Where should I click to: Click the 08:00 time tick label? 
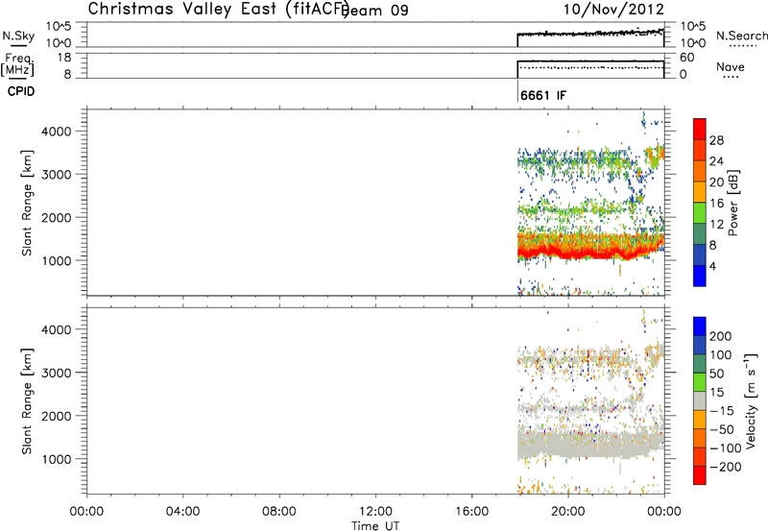pyautogui.click(x=279, y=512)
